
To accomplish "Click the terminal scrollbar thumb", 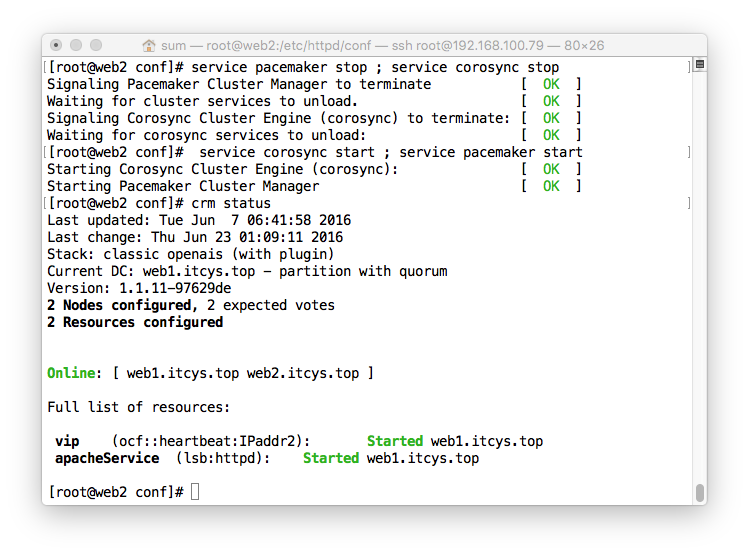I will tap(700, 493).
